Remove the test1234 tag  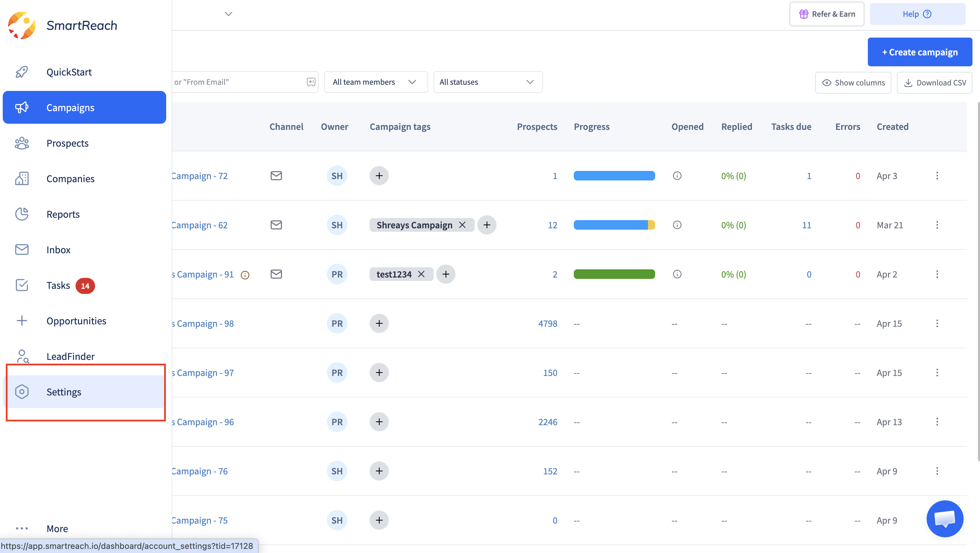coord(421,274)
